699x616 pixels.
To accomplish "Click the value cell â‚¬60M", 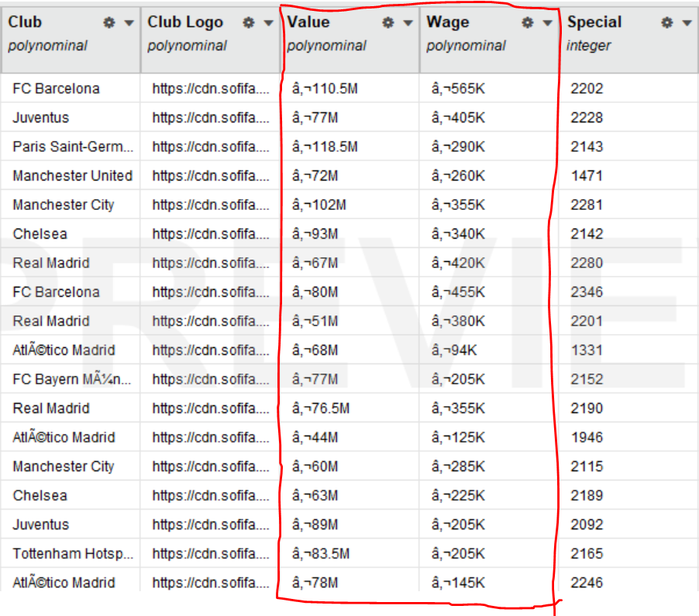I will 315,466.
